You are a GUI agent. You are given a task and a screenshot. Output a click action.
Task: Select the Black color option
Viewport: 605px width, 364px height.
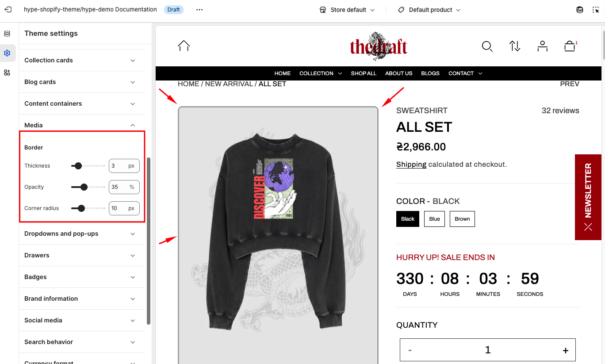point(408,219)
